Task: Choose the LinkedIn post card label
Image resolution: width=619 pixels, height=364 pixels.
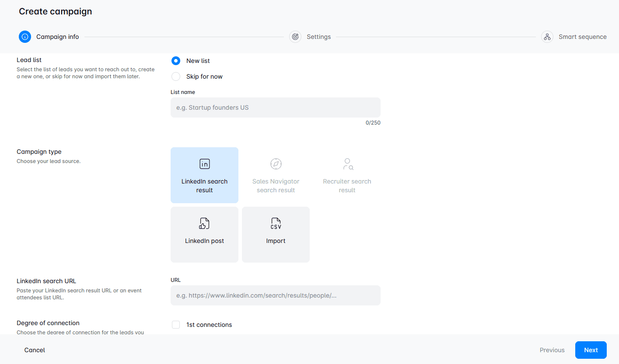Action: point(204,241)
